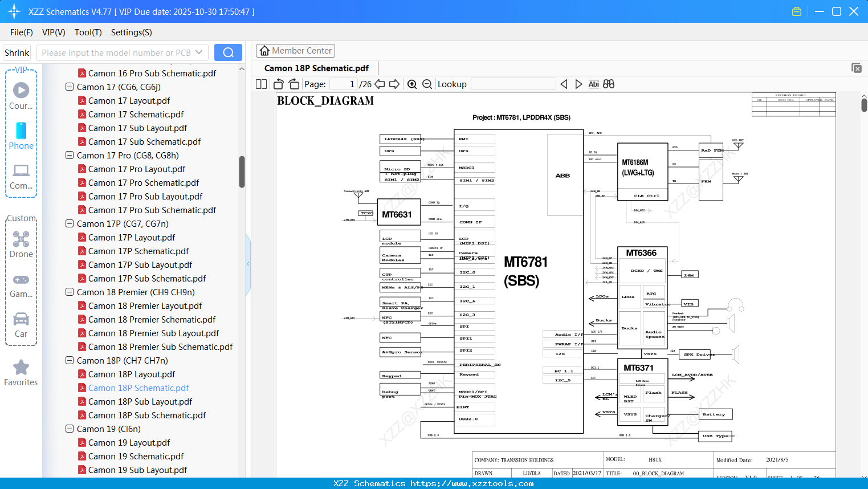Collapse the Camon 17 (CG6, CG6j) group
Viewport: 868px width, 489px height.
click(x=69, y=87)
